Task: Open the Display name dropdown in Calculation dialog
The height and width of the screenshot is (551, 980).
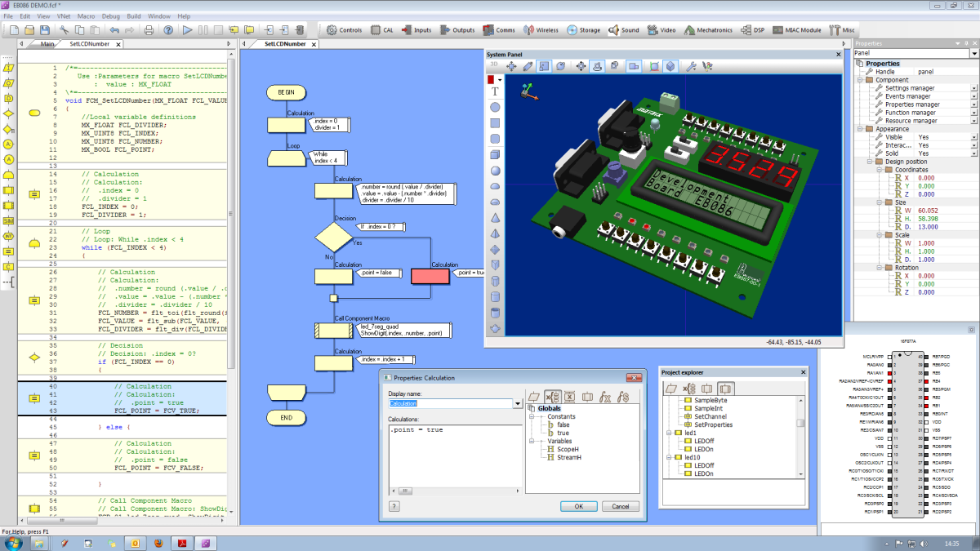Action: (518, 404)
